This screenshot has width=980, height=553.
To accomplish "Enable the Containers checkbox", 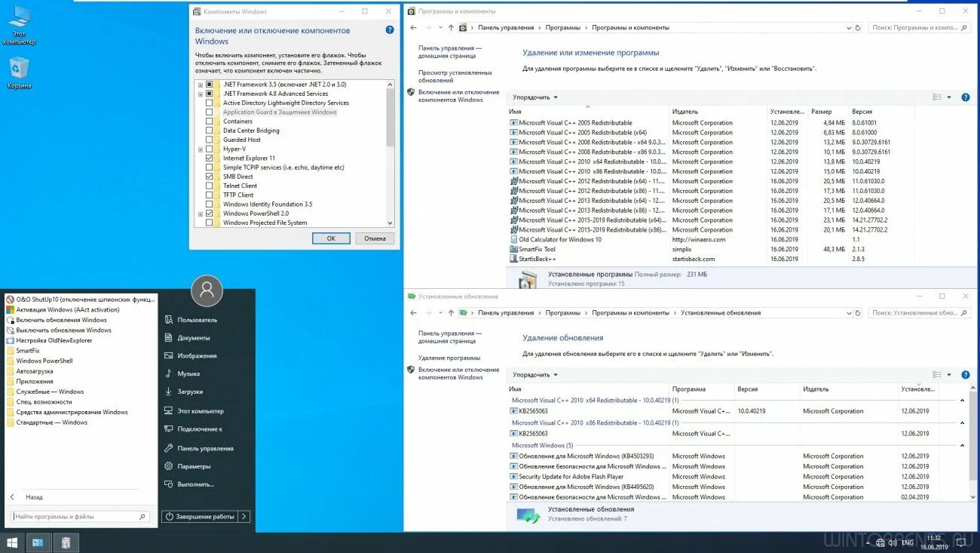I will (x=210, y=121).
